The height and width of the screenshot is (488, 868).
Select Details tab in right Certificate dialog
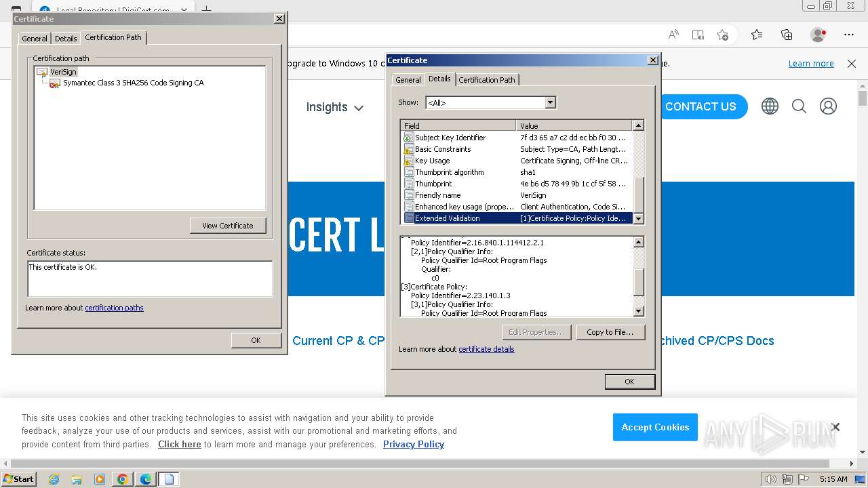coord(439,79)
